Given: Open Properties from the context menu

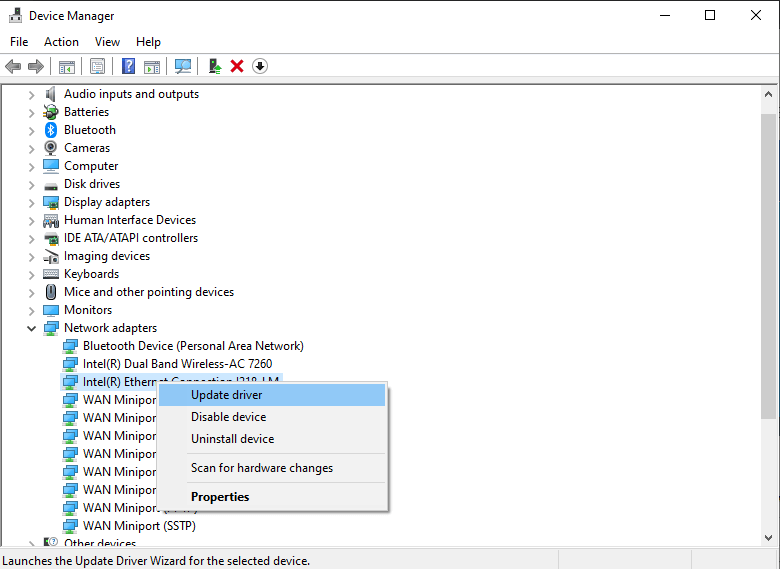Looking at the screenshot, I should click(x=272, y=497).
